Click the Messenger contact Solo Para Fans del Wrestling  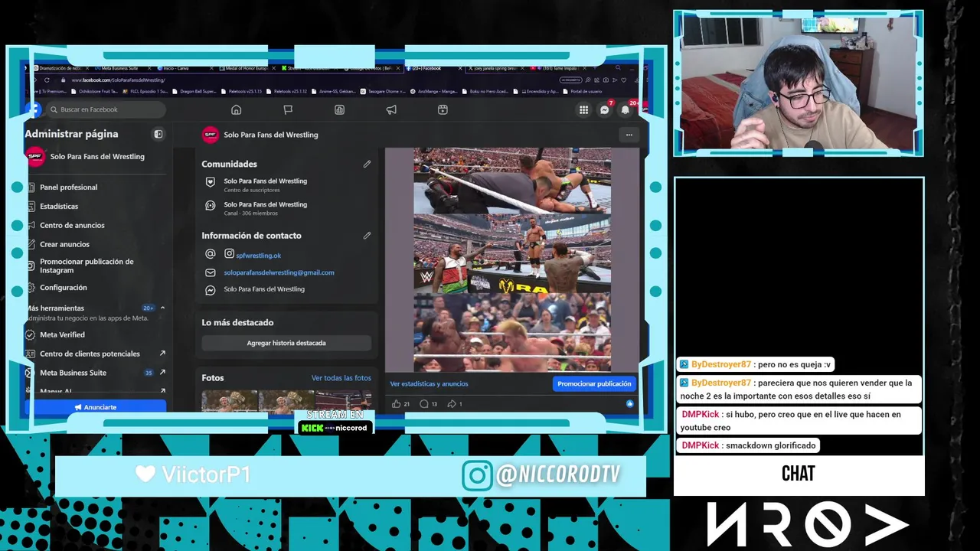(264, 289)
